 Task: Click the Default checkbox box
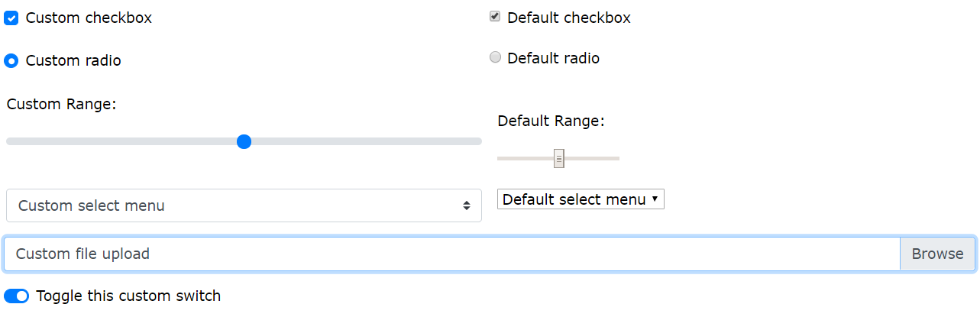[495, 17]
